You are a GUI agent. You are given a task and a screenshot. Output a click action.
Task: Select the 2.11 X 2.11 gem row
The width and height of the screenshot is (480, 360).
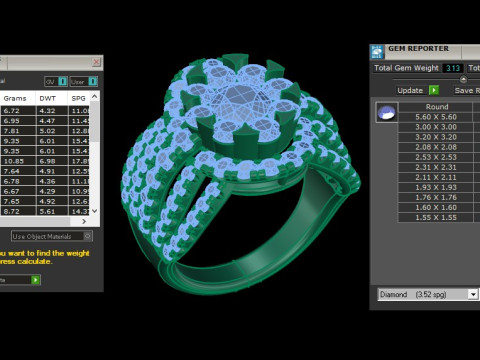436,177
